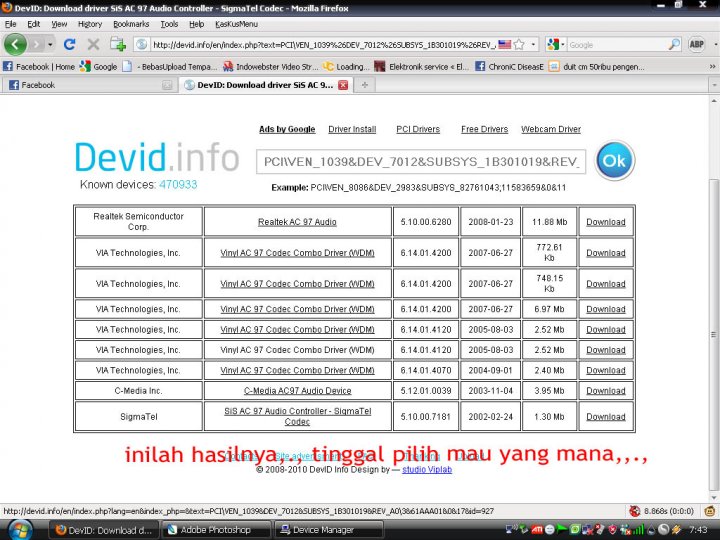The image size is (720, 540).
Task: Open the Realtek AC 97 Audio link
Action: (x=297, y=222)
